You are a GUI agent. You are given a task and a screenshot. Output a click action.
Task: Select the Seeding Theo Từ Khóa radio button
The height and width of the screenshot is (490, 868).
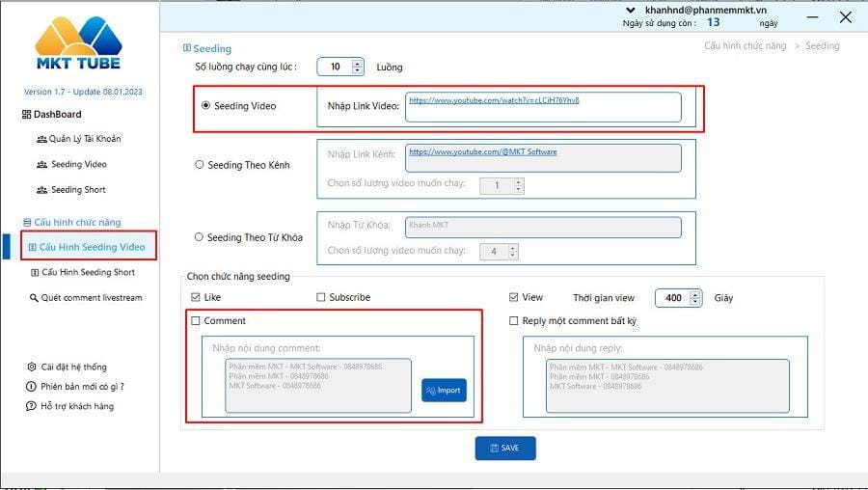pos(199,237)
